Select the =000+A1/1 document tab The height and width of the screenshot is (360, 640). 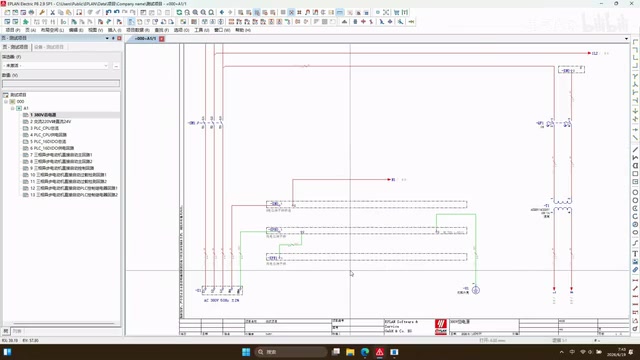145,39
